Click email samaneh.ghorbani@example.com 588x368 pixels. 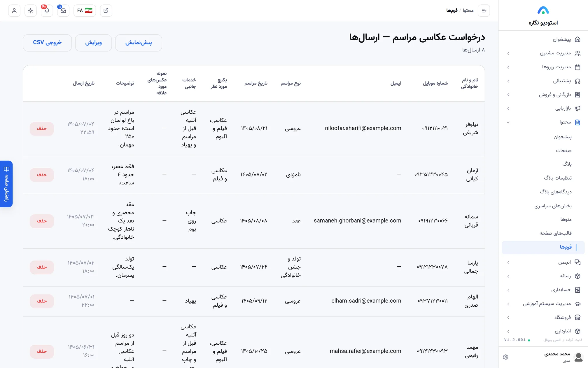point(357,221)
